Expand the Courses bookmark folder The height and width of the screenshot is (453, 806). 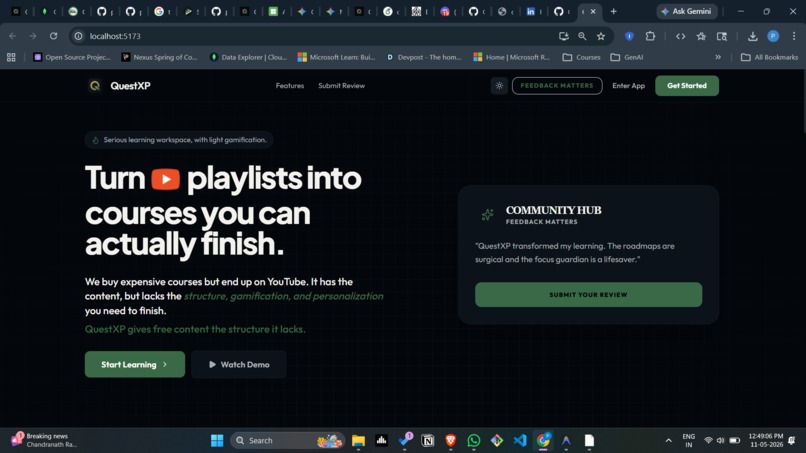click(x=581, y=57)
